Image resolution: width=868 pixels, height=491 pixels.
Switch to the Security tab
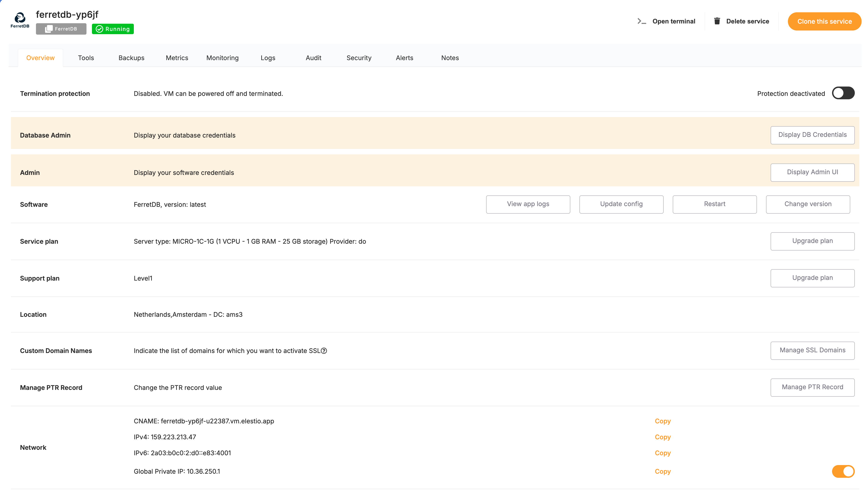(x=359, y=58)
